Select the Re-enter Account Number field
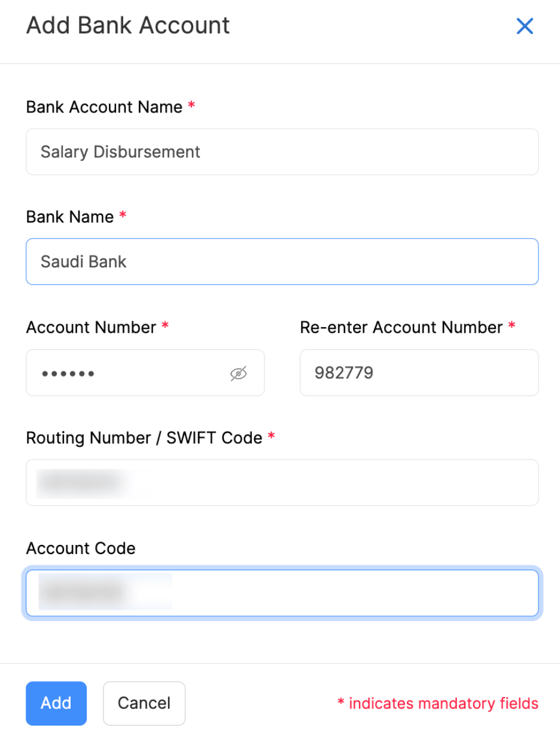The width and height of the screenshot is (560, 737). coord(418,373)
